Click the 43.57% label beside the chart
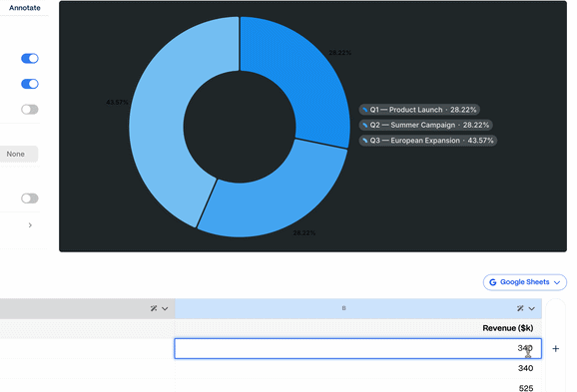This screenshot has width=577, height=392. 117,102
